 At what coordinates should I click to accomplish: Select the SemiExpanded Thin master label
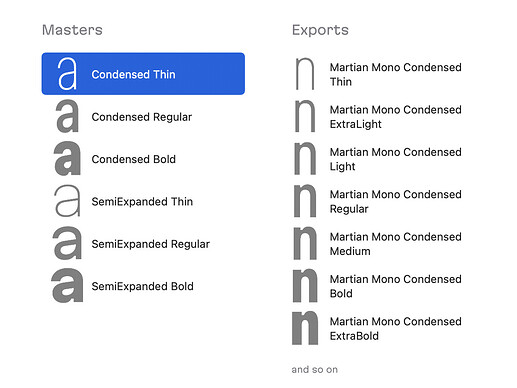[142, 202]
